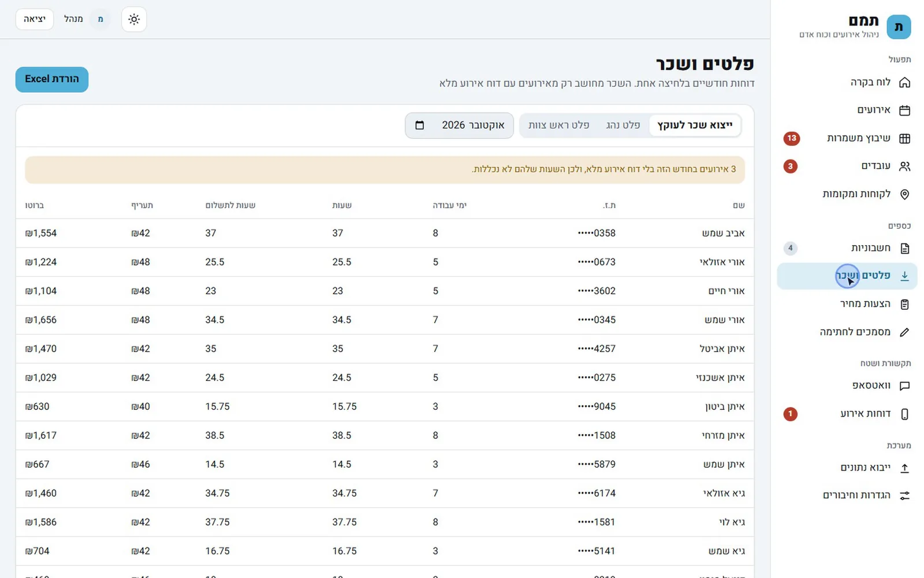The width and height of the screenshot is (924, 578).
Task: Open לקוחות ומקומות in sidebar
Action: click(847, 194)
